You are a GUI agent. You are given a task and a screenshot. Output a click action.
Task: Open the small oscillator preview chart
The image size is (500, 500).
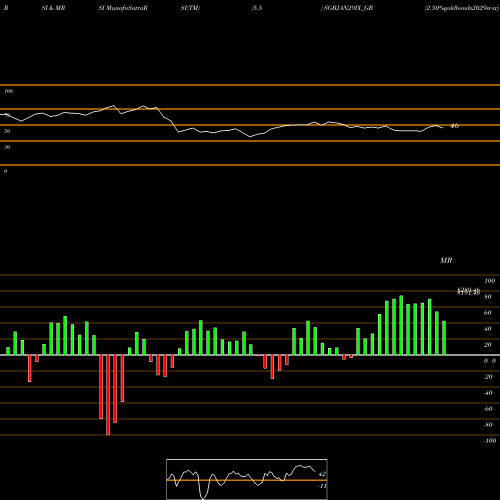[247, 479]
